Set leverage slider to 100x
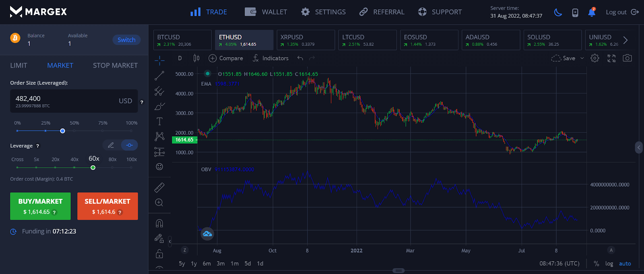Image resolution: width=644 pixels, height=274 pixels. (131, 167)
